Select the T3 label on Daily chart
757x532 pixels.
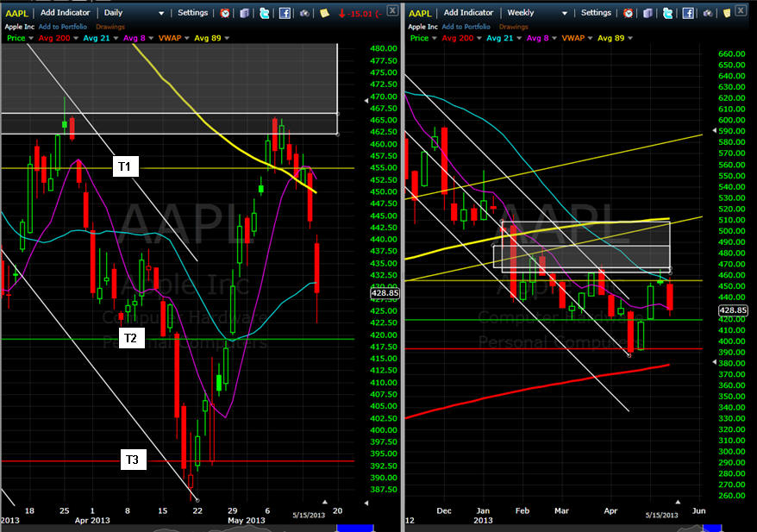pos(133,460)
